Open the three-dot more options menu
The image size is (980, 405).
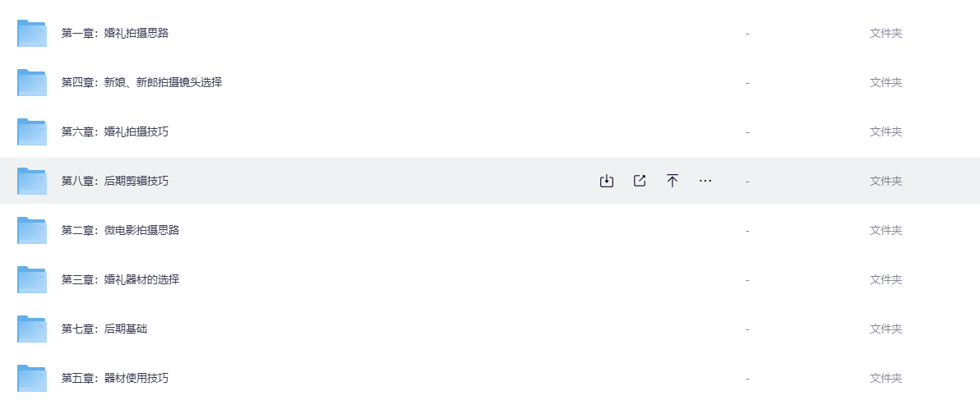705,181
